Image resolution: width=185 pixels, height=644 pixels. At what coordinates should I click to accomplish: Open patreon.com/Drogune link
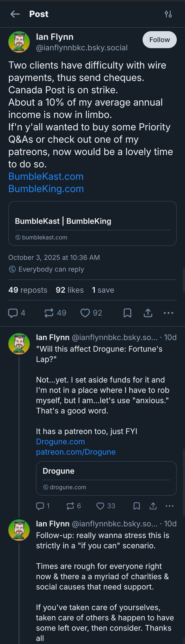(x=76, y=452)
